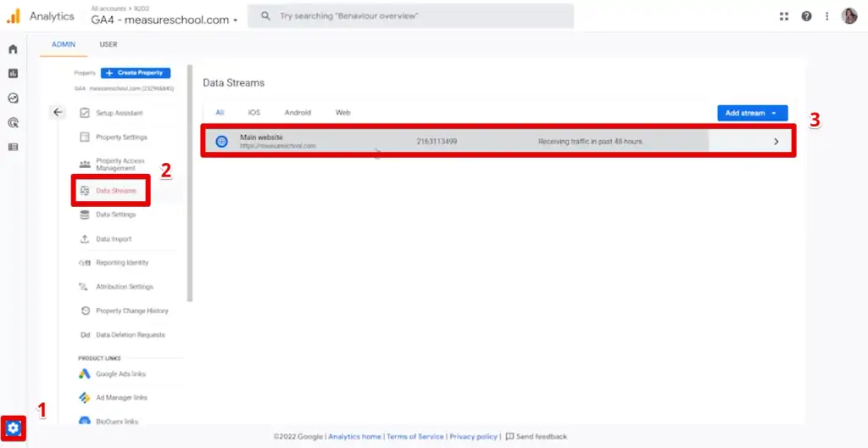868x448 pixels.
Task: Click the search field placeholder text
Action: point(348,16)
